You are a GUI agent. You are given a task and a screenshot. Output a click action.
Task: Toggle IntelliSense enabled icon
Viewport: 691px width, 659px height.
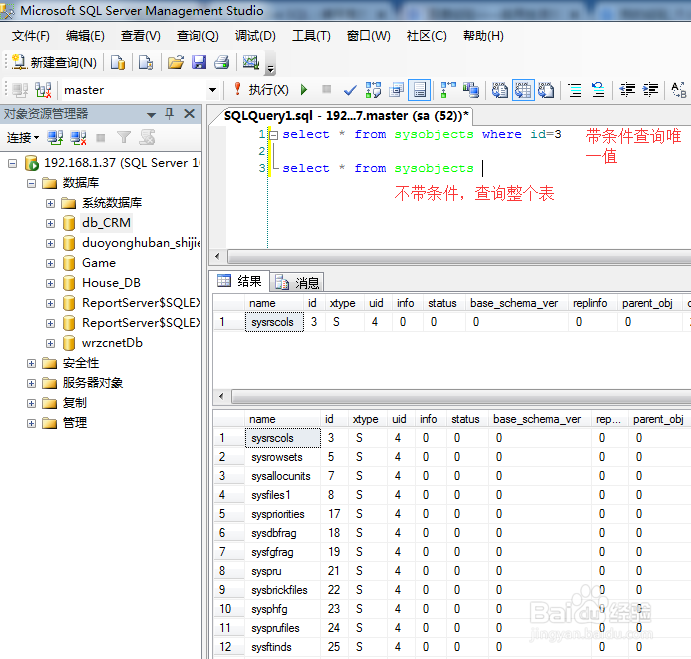[x=420, y=90]
